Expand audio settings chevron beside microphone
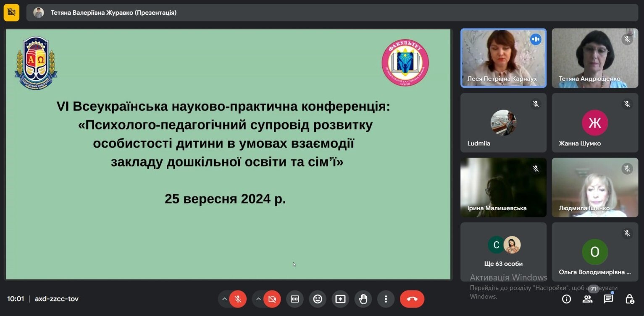The height and width of the screenshot is (316, 644). [x=224, y=299]
